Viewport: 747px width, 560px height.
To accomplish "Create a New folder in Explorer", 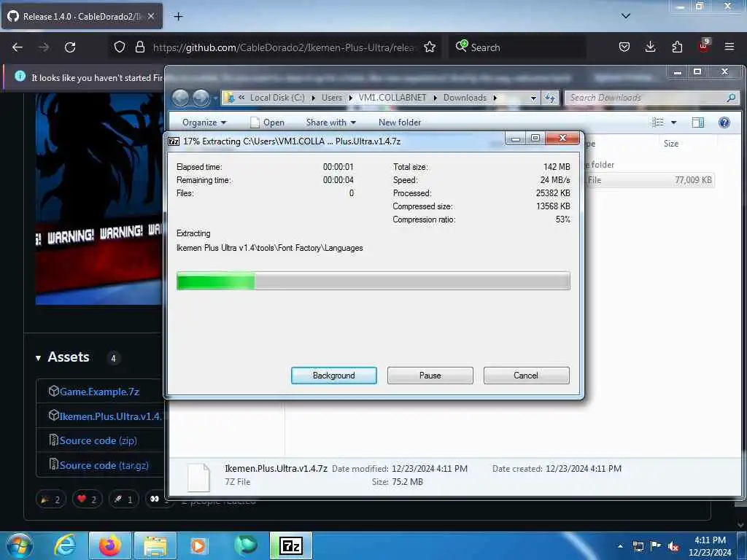I will 400,122.
